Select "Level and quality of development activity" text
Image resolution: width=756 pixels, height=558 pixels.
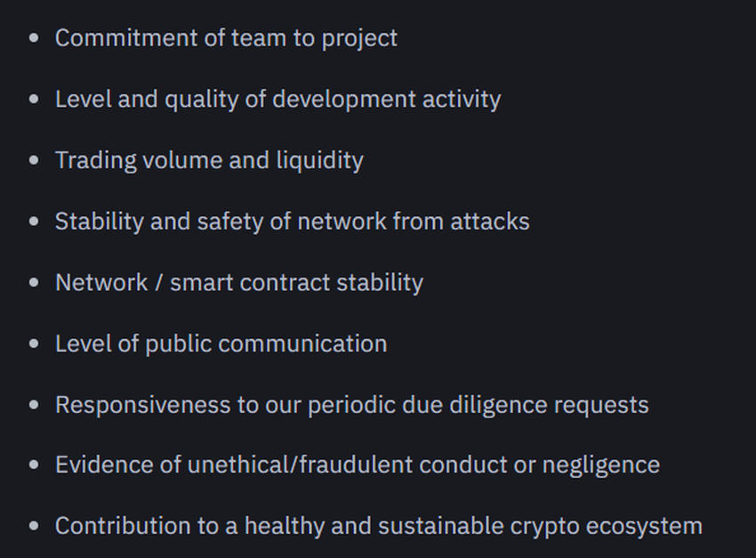coord(278,100)
